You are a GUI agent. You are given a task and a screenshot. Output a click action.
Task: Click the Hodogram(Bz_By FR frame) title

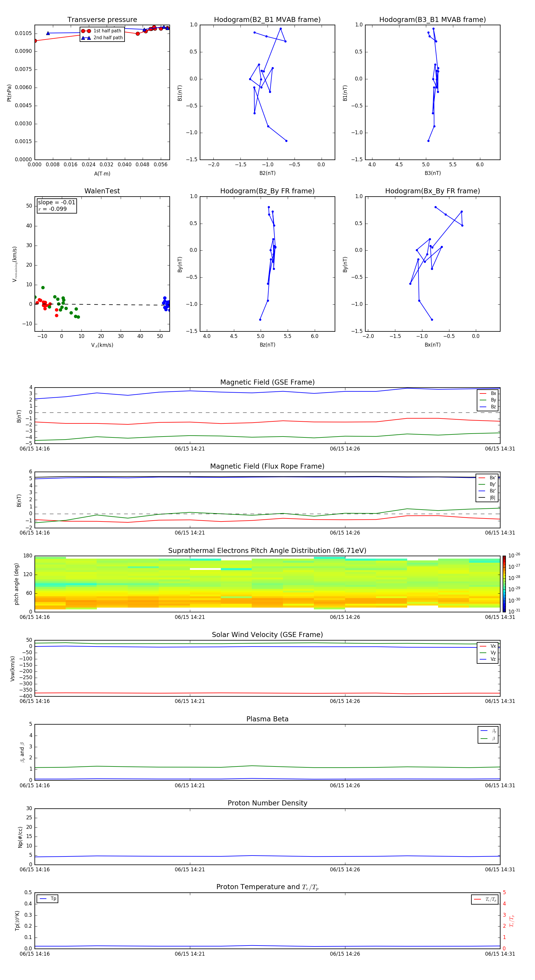point(267,191)
